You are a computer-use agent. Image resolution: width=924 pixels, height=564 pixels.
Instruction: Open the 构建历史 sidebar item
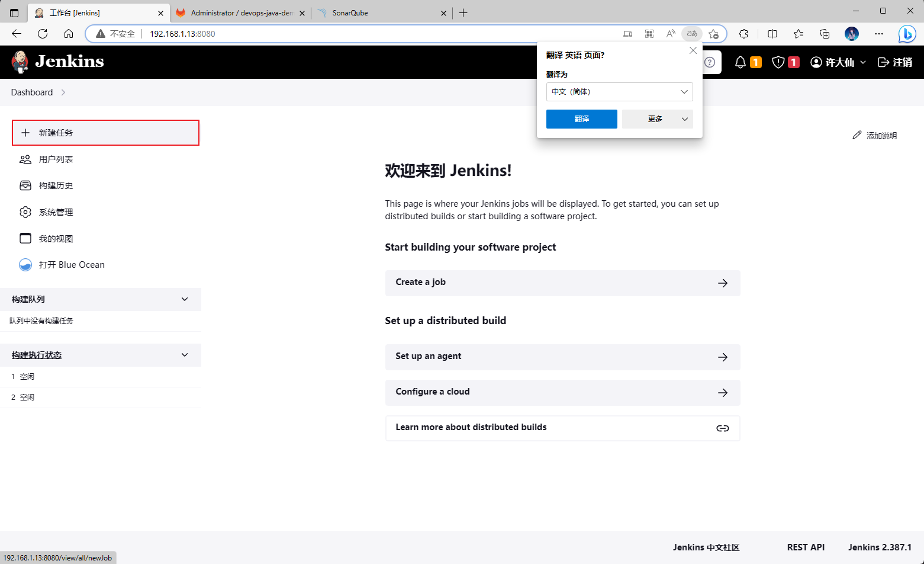(x=105, y=185)
